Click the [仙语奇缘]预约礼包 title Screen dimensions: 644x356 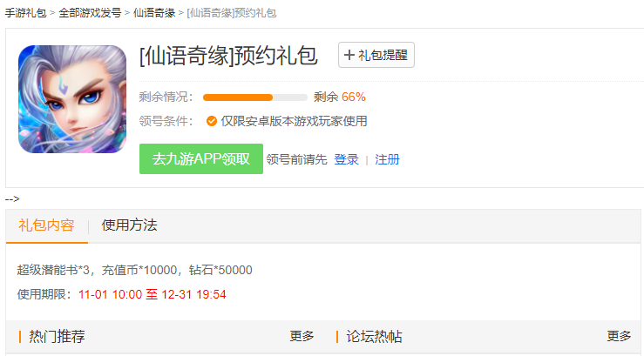click(x=228, y=56)
